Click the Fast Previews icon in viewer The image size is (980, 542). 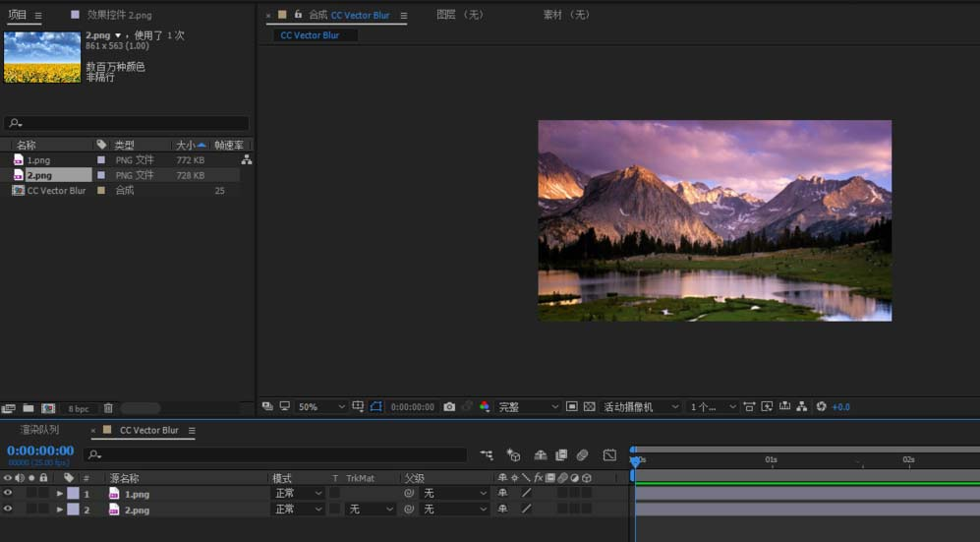pyautogui.click(x=767, y=407)
